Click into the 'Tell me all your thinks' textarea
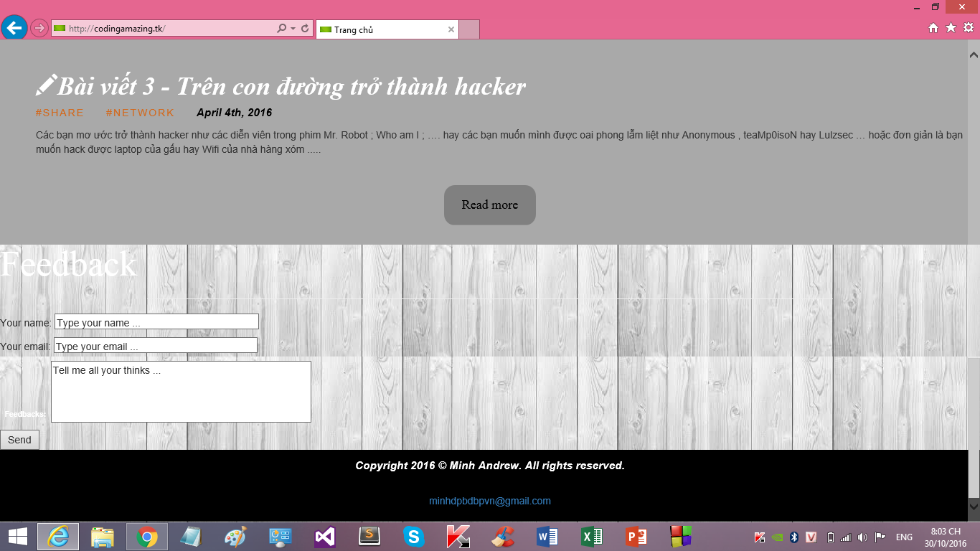 (181, 392)
